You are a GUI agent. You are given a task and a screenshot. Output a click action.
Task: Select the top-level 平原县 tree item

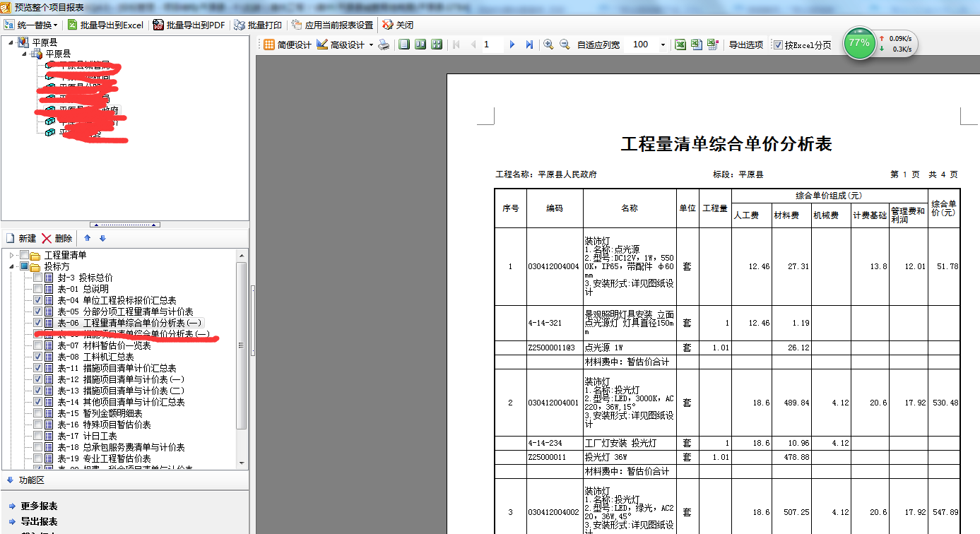pyautogui.click(x=45, y=42)
